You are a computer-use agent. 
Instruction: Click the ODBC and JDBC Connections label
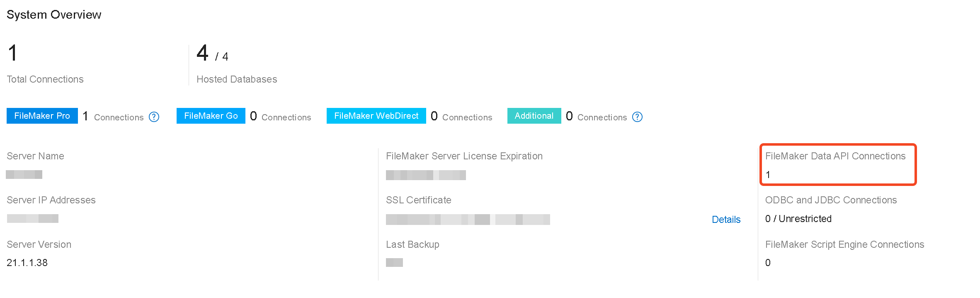[x=831, y=200]
